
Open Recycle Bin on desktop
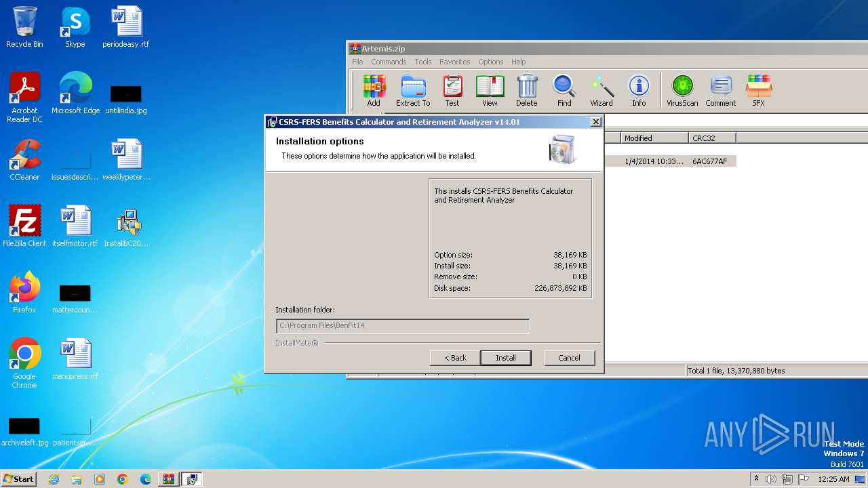(x=24, y=27)
